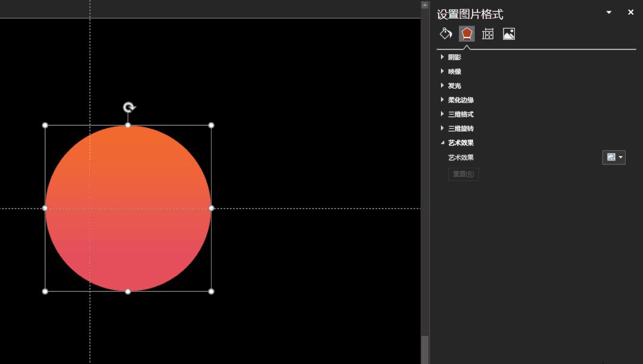Image resolution: width=643 pixels, height=364 pixels.
Task: Click the vertical scrollbar thumb
Action: (425, 350)
